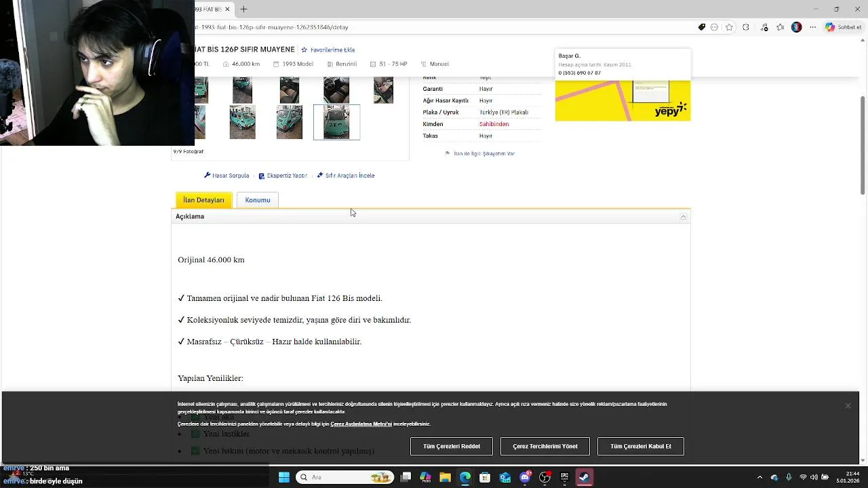
Task: Click the 46.000 km spec in header
Action: [x=241, y=64]
